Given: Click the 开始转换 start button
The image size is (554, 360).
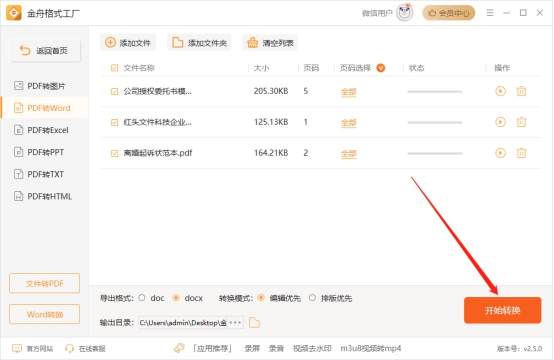Looking at the screenshot, I should point(502,310).
